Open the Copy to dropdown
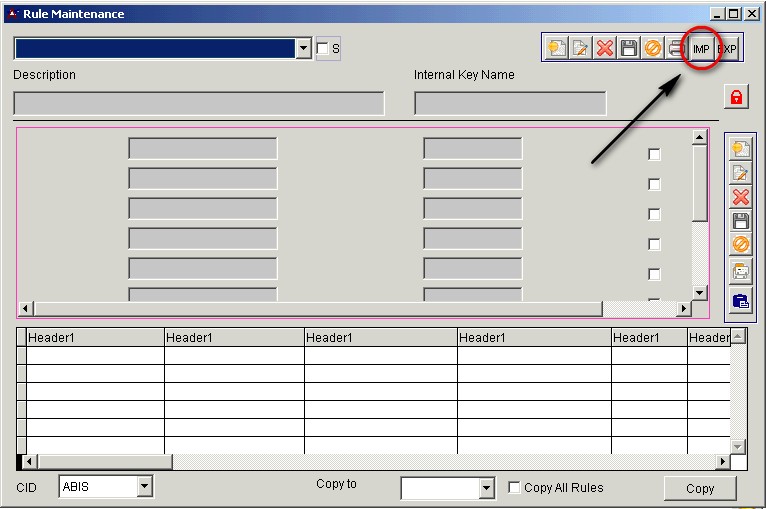Image resolution: width=766 pixels, height=509 pixels. [486, 488]
